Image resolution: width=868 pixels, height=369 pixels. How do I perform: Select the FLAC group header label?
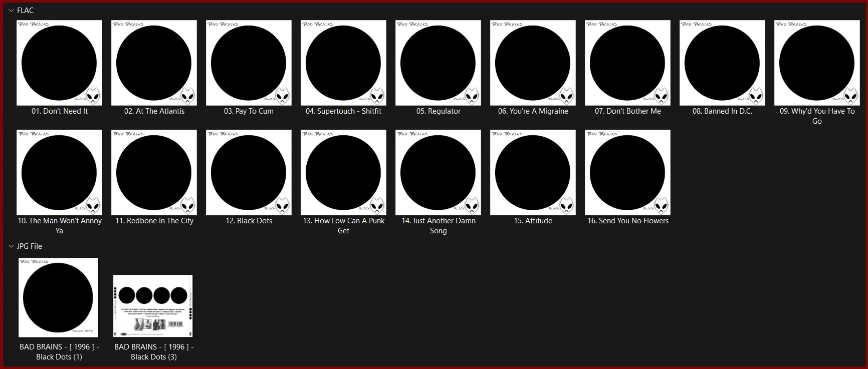coord(25,10)
